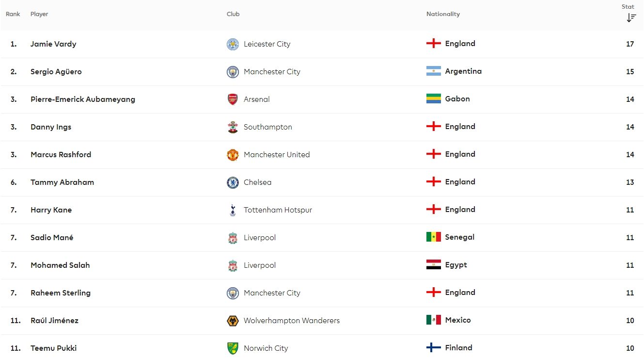Select the Mohamed Salah player name

(x=60, y=265)
